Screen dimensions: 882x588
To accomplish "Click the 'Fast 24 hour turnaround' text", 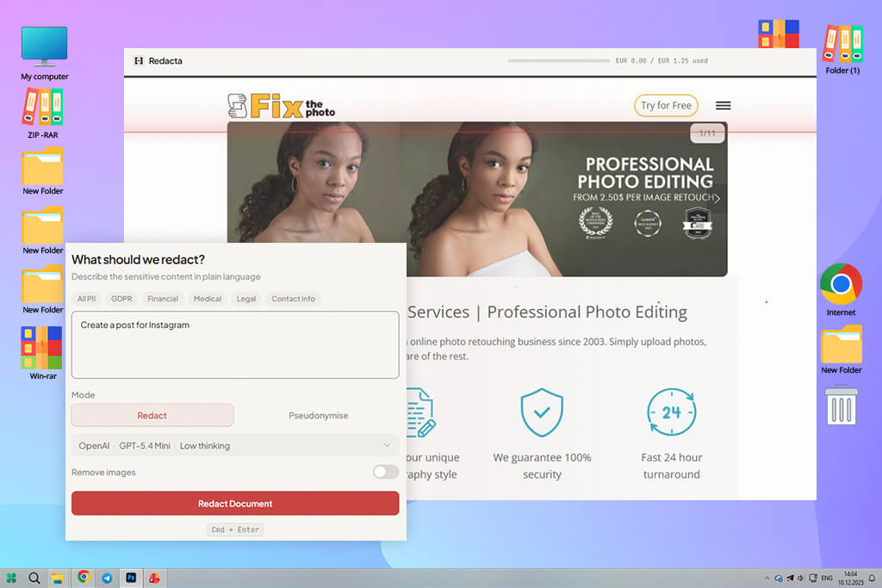I will coord(672,466).
